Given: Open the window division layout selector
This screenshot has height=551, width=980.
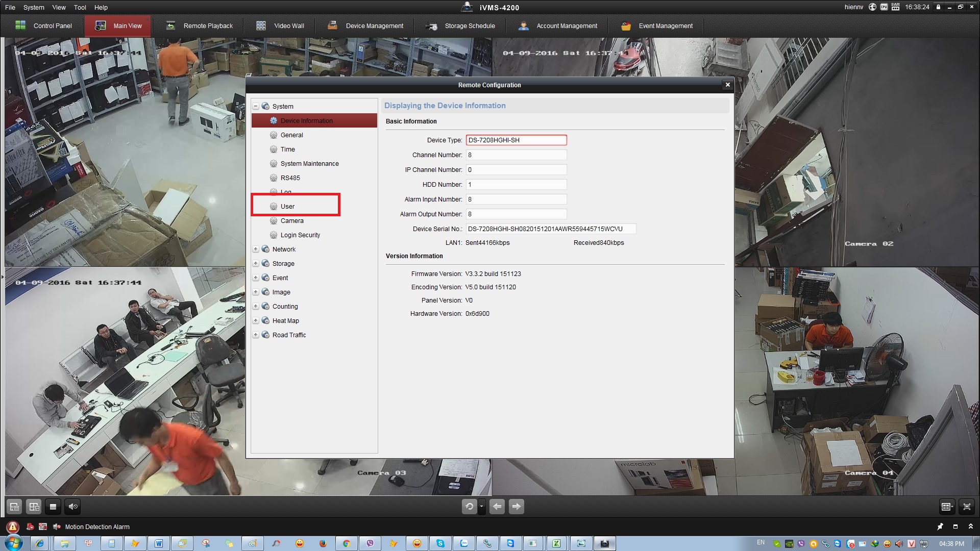Looking at the screenshot, I should click(947, 507).
